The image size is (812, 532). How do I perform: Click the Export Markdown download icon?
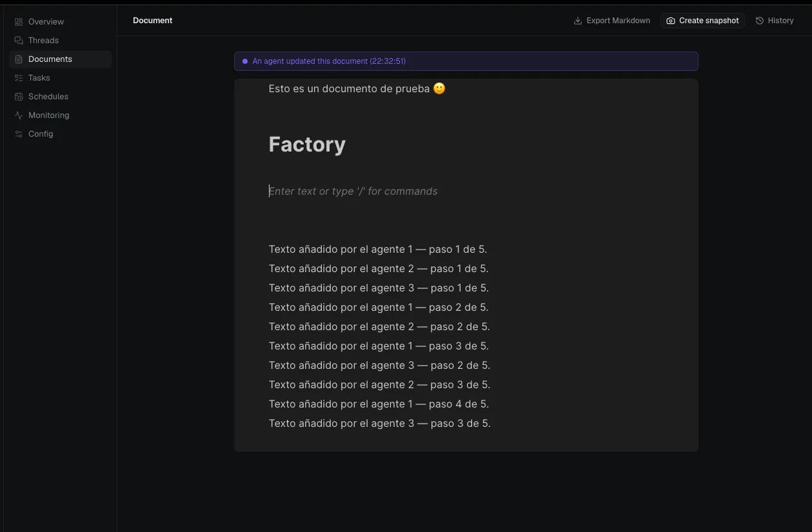(578, 21)
